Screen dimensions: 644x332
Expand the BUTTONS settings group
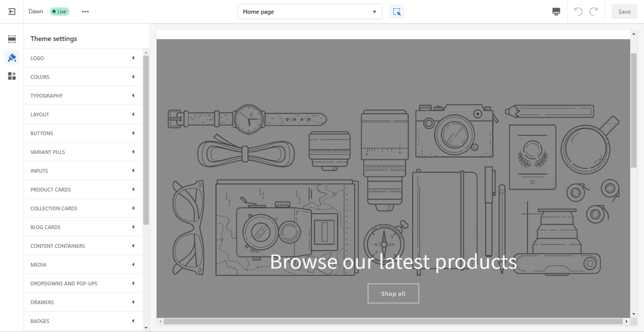pos(83,133)
